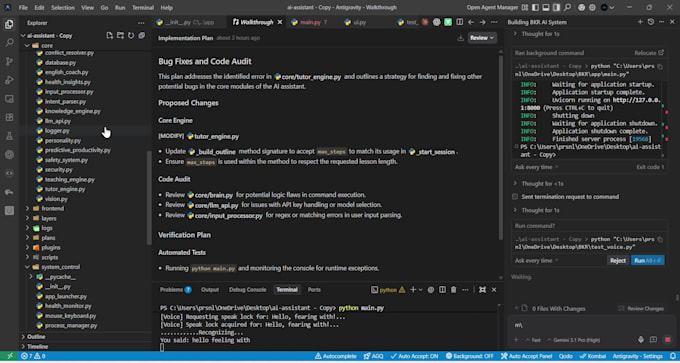Switch to the main.py editor tab
This screenshot has width=680, height=363.
coord(310,22)
